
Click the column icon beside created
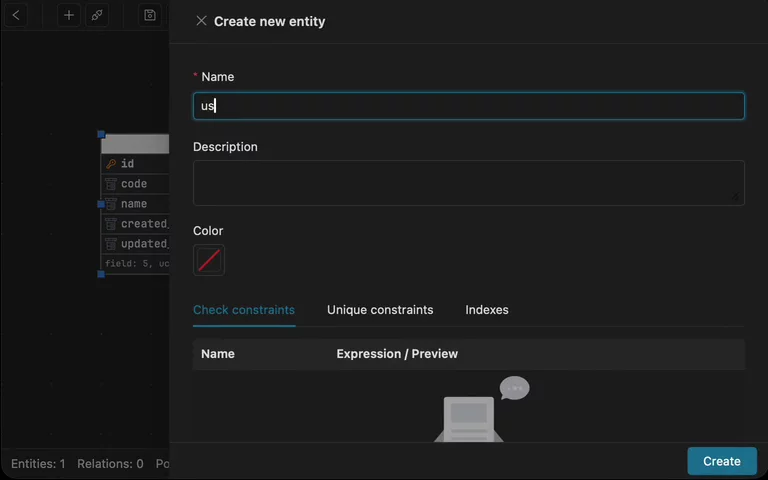(x=111, y=224)
